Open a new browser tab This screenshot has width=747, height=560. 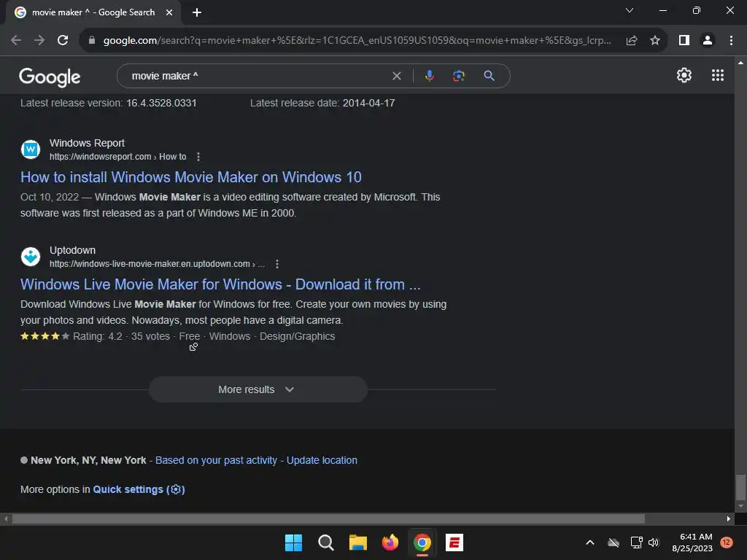pyautogui.click(x=197, y=12)
